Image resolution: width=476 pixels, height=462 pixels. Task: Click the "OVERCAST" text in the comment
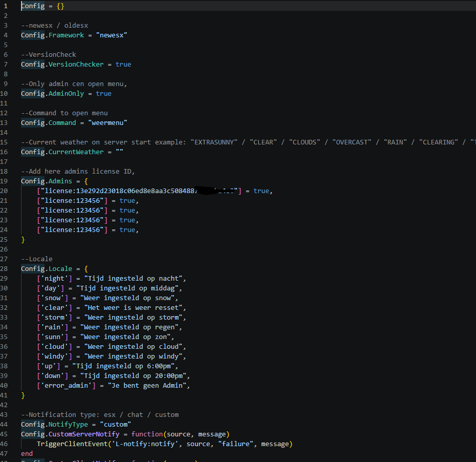[x=352, y=142]
